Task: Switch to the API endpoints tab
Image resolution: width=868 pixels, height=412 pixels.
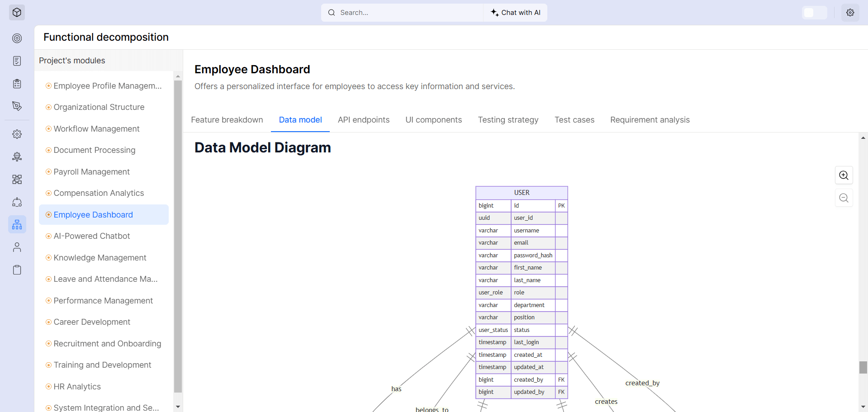Action: (364, 120)
